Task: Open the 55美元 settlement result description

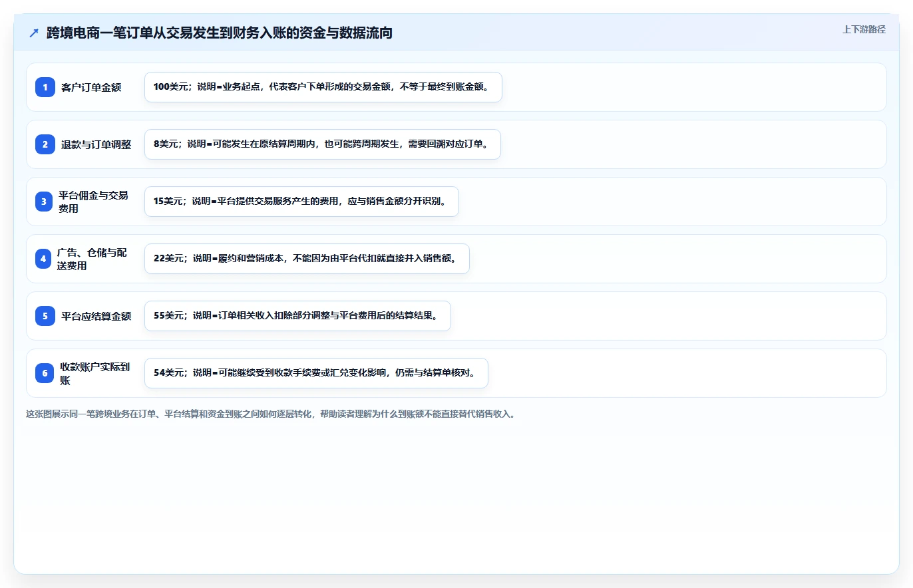Action: [297, 316]
